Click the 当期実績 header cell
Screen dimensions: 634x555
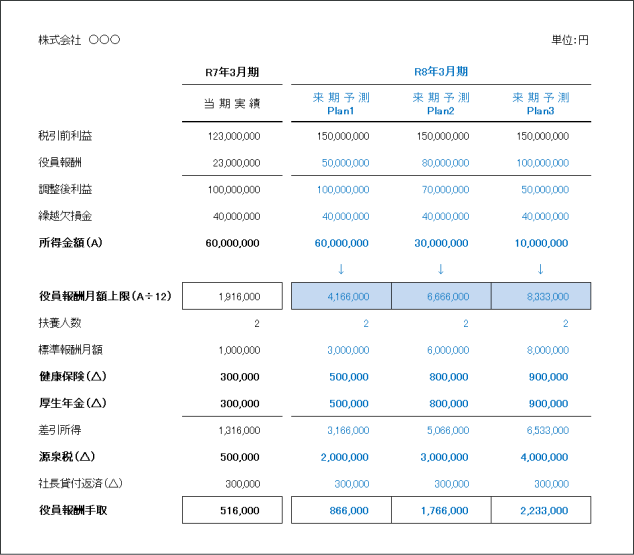coord(232,103)
